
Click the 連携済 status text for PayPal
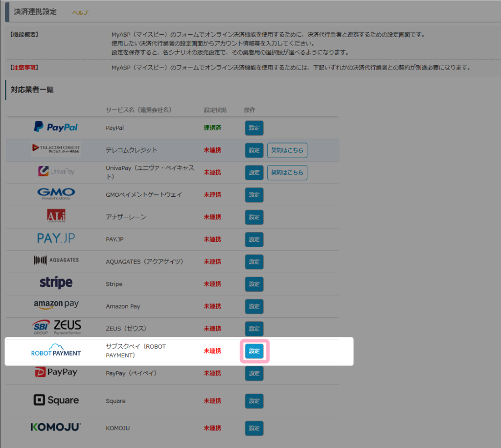pos(212,128)
